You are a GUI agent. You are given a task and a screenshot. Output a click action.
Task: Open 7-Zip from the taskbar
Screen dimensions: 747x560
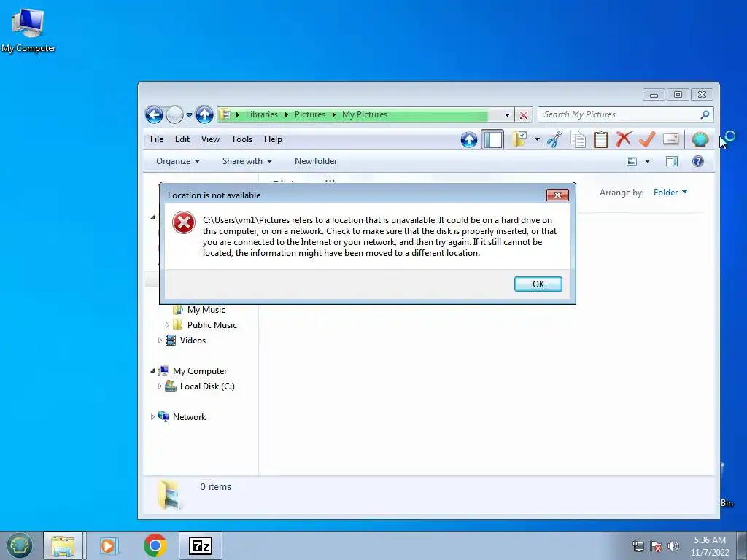coord(200,545)
